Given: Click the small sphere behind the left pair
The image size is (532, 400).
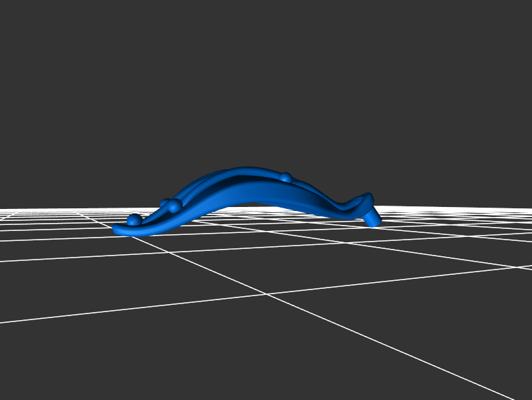Looking at the screenshot, I should pyautogui.click(x=164, y=203).
